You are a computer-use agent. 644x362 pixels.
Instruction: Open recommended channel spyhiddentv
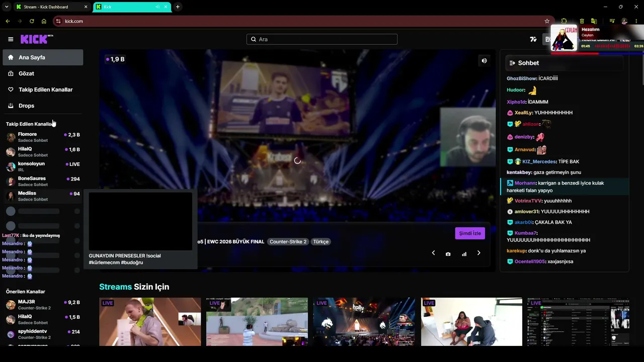click(43, 334)
